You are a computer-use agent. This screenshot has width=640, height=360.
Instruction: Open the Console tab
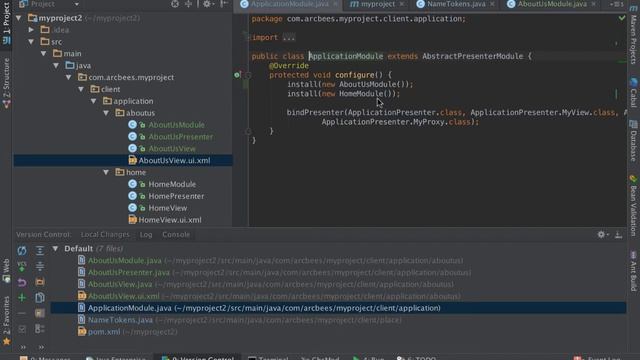[176, 235]
